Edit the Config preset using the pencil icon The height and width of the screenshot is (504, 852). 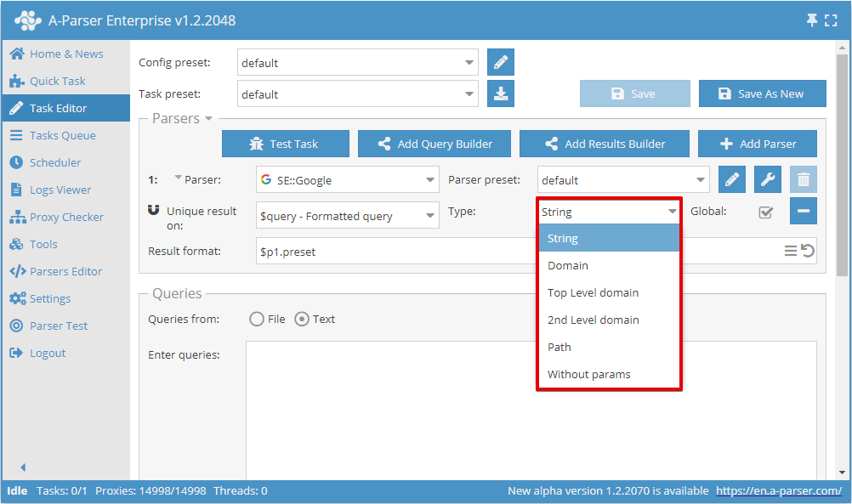point(500,62)
